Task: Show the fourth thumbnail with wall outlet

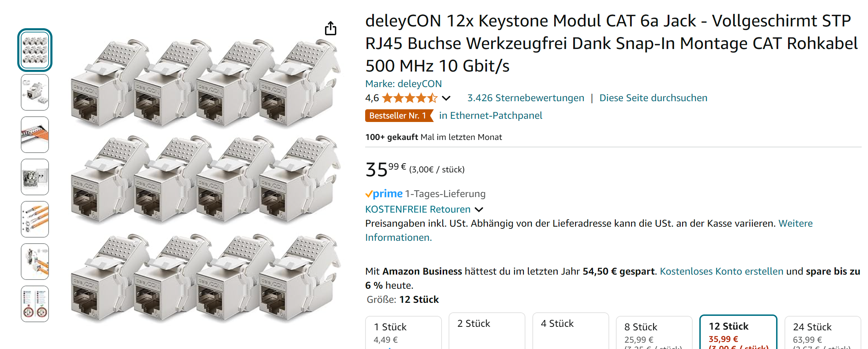Action: (x=35, y=177)
